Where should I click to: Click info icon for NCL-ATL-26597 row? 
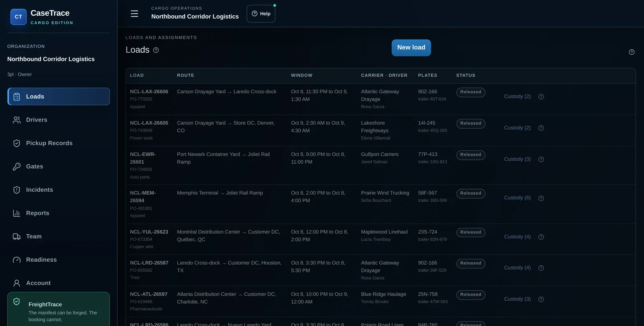pyautogui.click(x=541, y=299)
